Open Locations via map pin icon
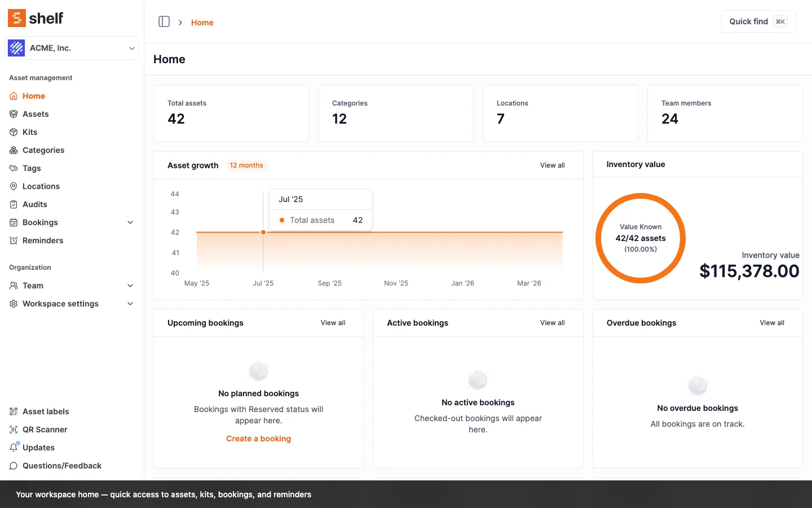This screenshot has height=508, width=812. (14, 186)
